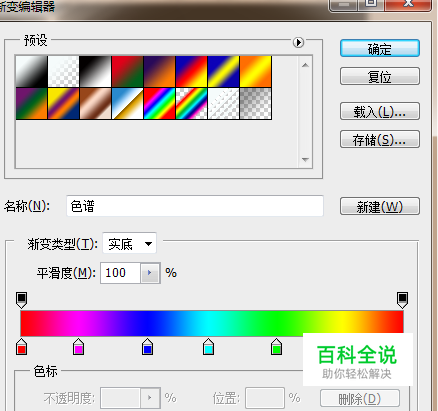This screenshot has width=438, height=411.
Task: Choose the chrome gradient preset
Action: pos(128,103)
